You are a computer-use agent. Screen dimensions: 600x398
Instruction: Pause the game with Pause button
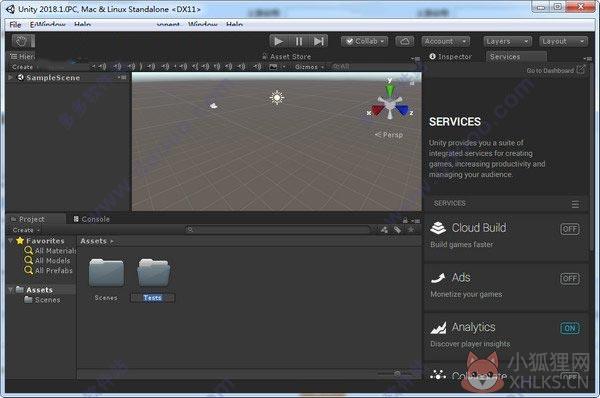pos(299,41)
